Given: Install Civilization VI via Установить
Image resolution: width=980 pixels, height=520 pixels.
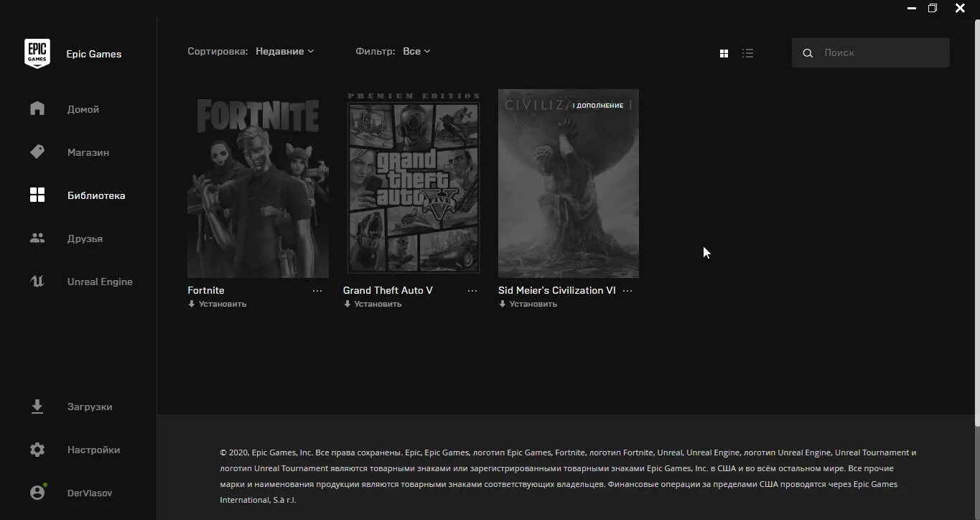Looking at the screenshot, I should (532, 304).
